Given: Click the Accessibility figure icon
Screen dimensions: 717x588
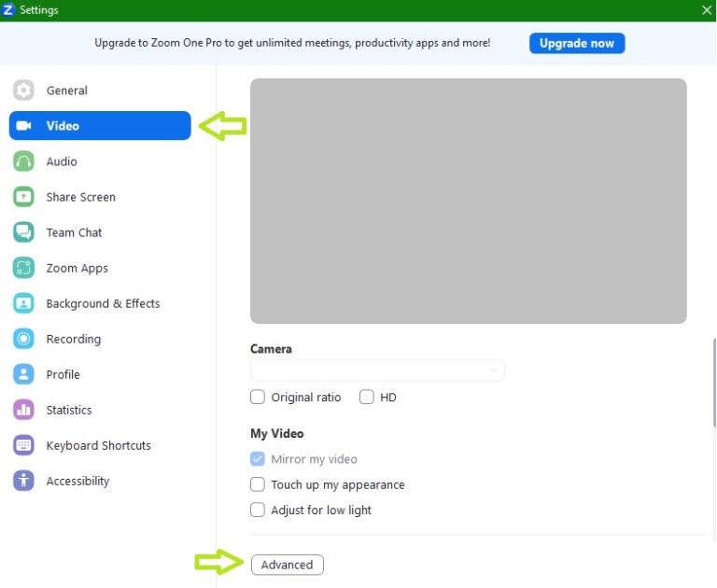Looking at the screenshot, I should 23,481.
